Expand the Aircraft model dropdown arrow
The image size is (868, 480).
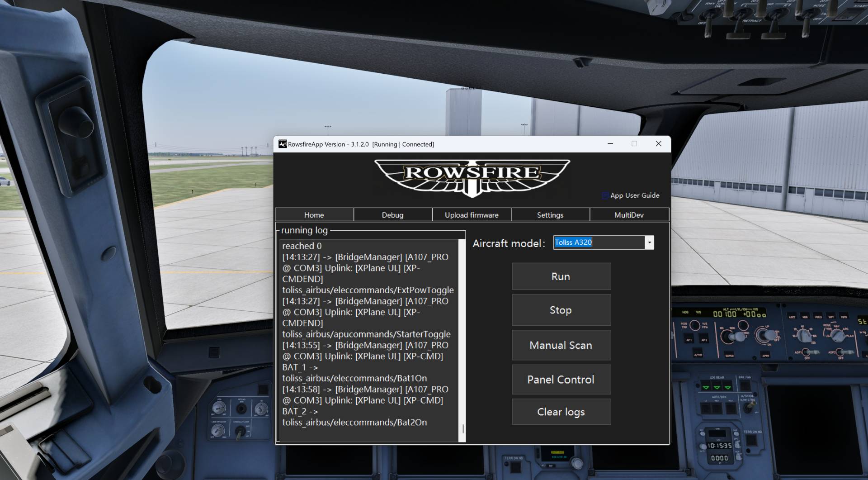pyautogui.click(x=649, y=242)
